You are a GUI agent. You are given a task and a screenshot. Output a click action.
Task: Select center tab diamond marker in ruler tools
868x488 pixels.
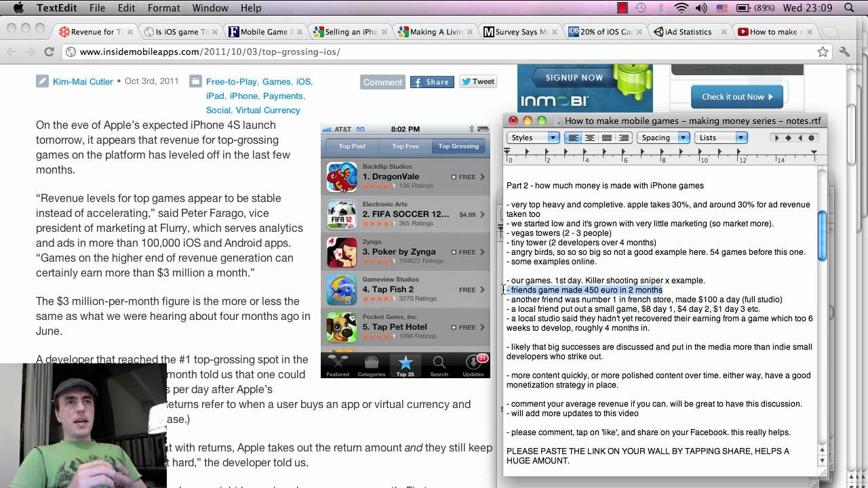point(788,138)
